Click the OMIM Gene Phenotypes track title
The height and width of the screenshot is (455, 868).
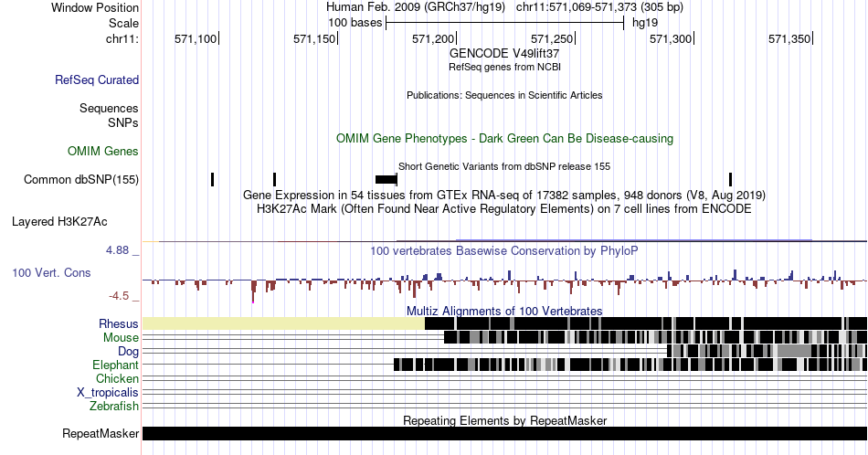pos(504,138)
